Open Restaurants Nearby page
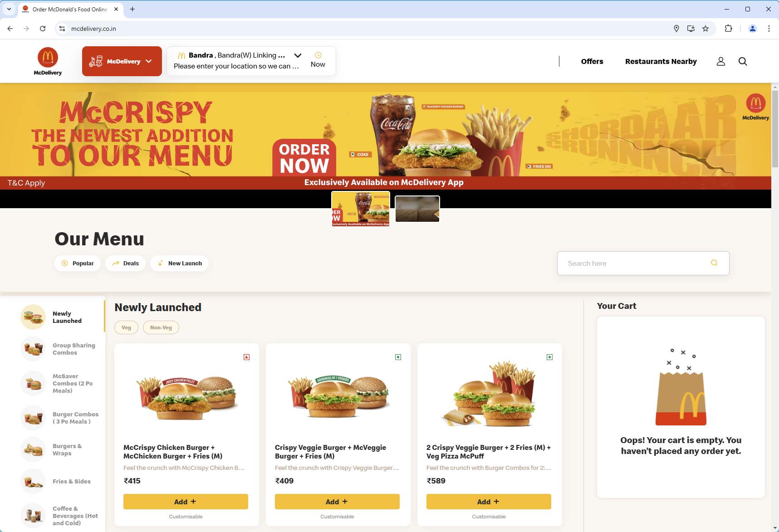Viewport: 779px width, 532px height. coord(661,61)
